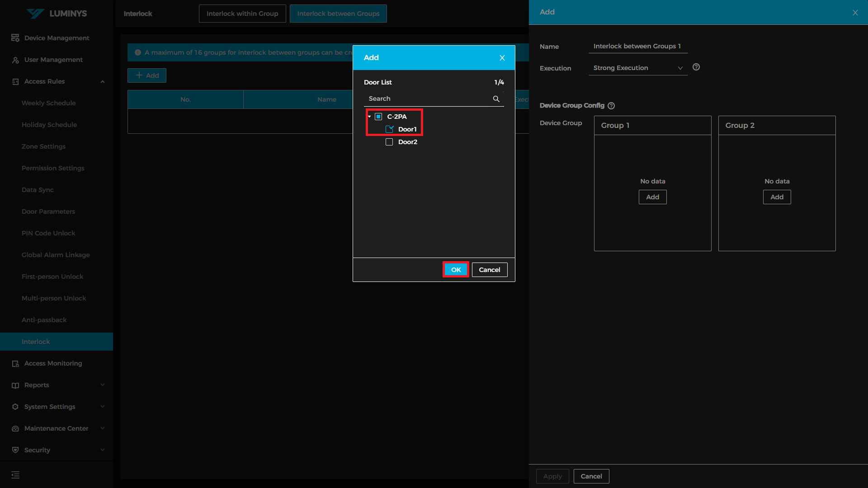Uncheck the Door1 checkbox
868x488 pixels.
(389, 129)
